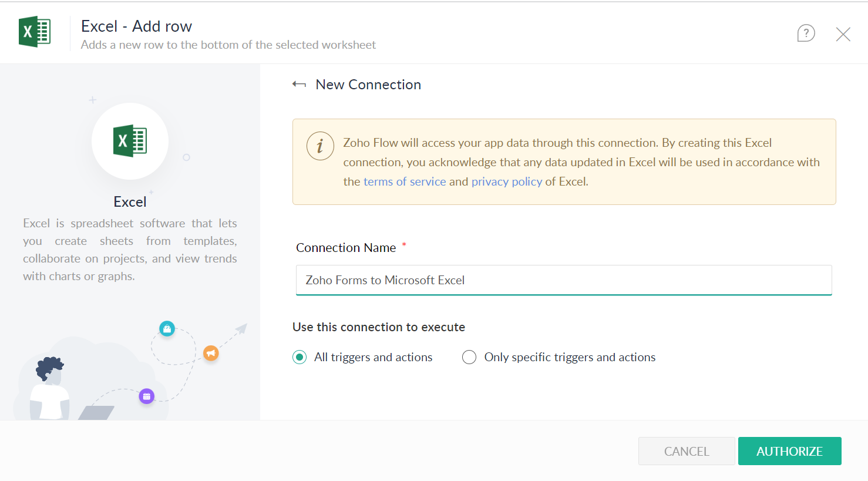
Task: Open the help question mark icon
Action: click(x=806, y=33)
